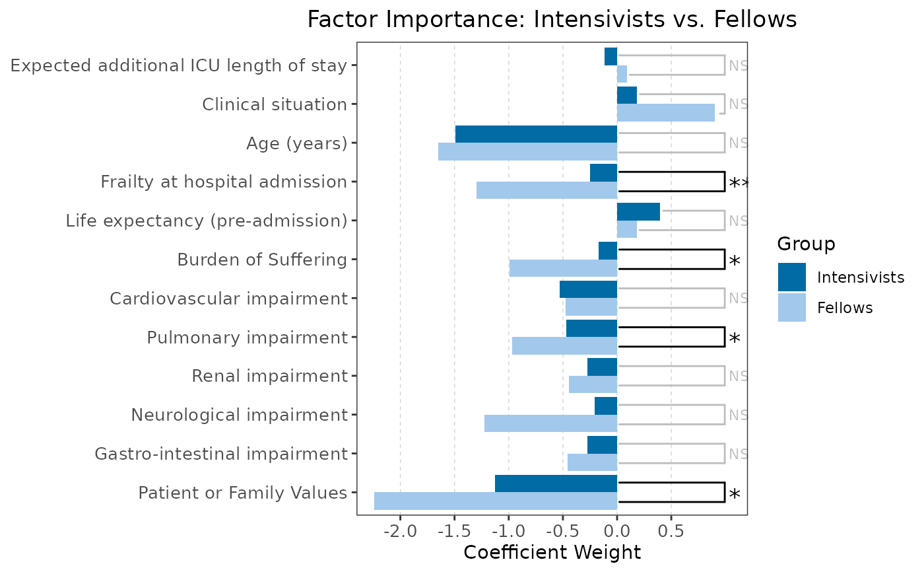This screenshot has width=924, height=572.
Task: Click the double asterisk beside Frailty row
Action: coord(739,183)
